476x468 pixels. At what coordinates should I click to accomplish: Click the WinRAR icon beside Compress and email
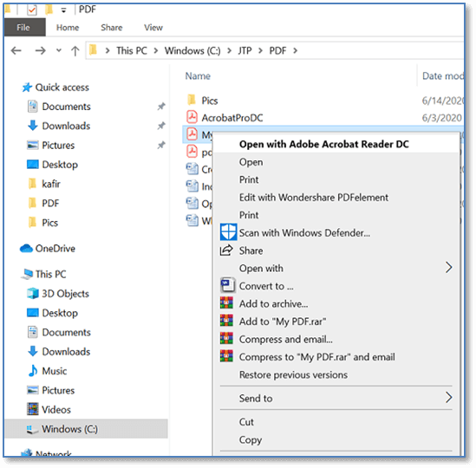tap(226, 339)
